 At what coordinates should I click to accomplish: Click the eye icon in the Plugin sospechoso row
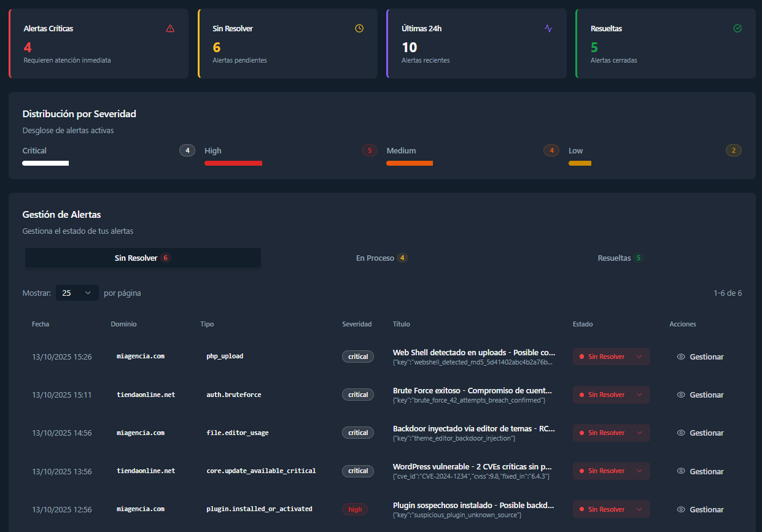[x=681, y=509]
